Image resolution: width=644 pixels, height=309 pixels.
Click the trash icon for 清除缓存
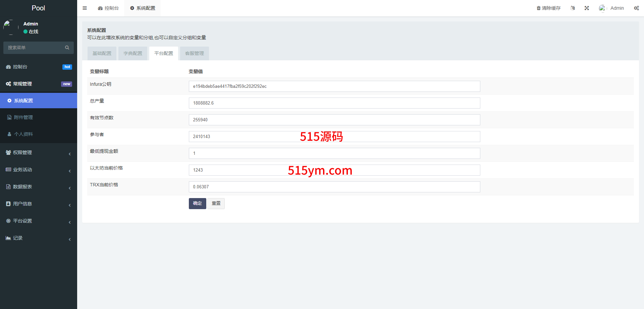coord(539,8)
